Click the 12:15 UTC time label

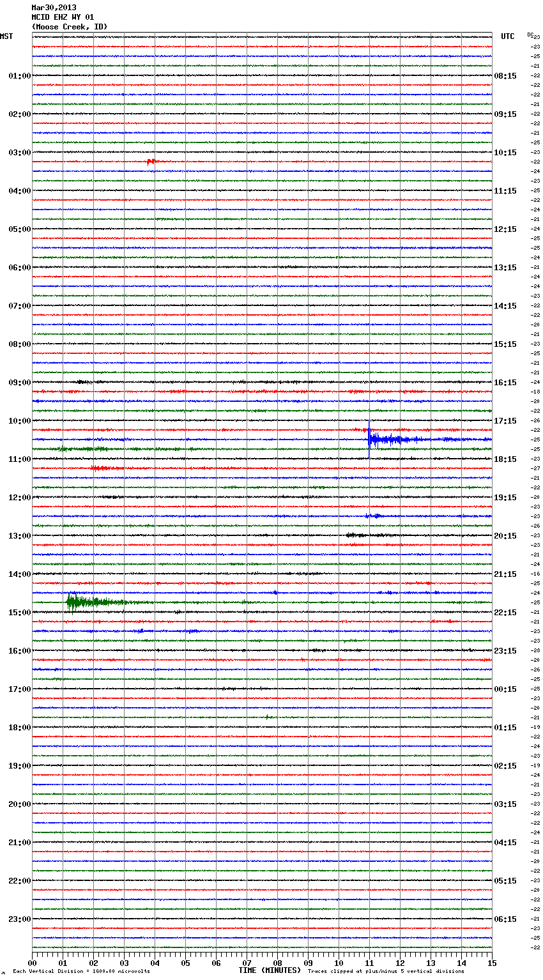pos(505,229)
